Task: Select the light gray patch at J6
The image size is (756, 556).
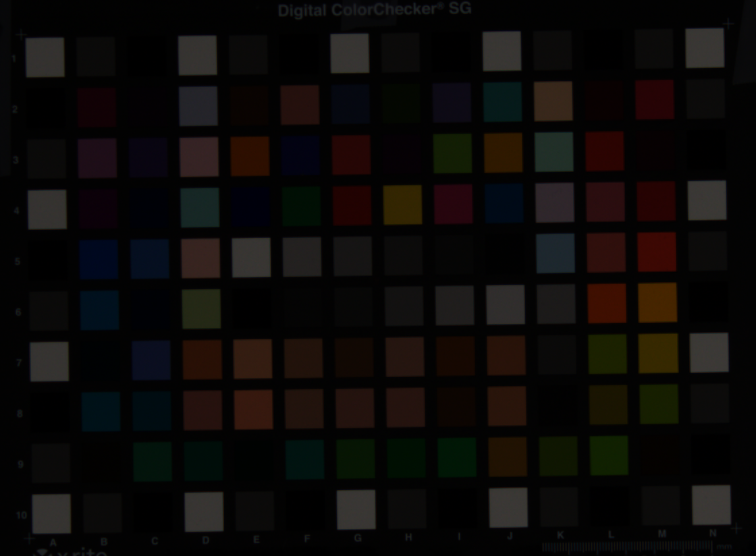Action: (x=506, y=304)
